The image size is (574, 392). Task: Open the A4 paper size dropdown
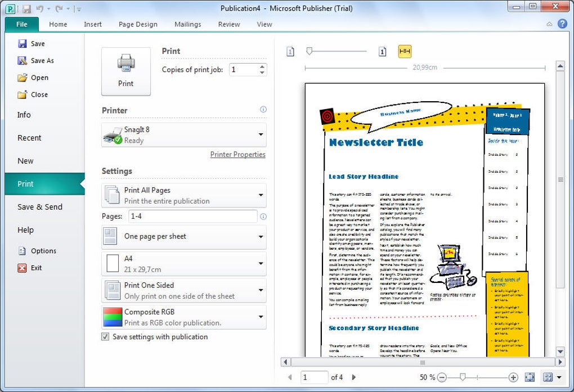pos(184,264)
